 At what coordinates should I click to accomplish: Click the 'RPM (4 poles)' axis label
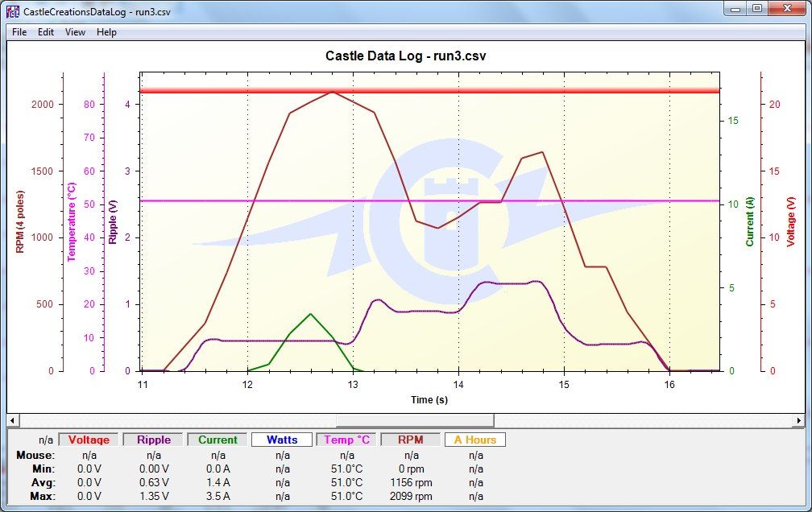(20, 220)
